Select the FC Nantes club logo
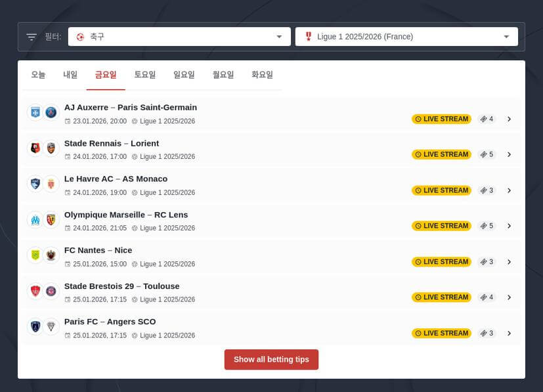543x392 pixels. click(x=34, y=256)
